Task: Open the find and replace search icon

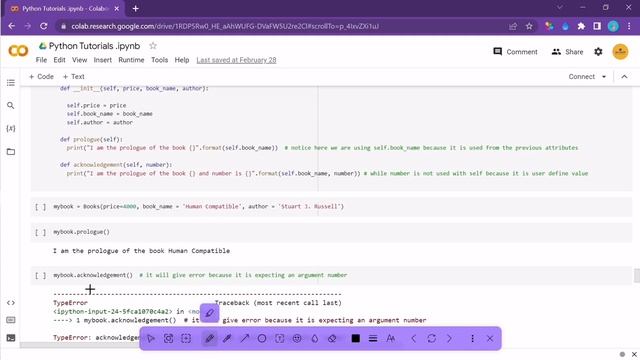Action: click(x=11, y=106)
